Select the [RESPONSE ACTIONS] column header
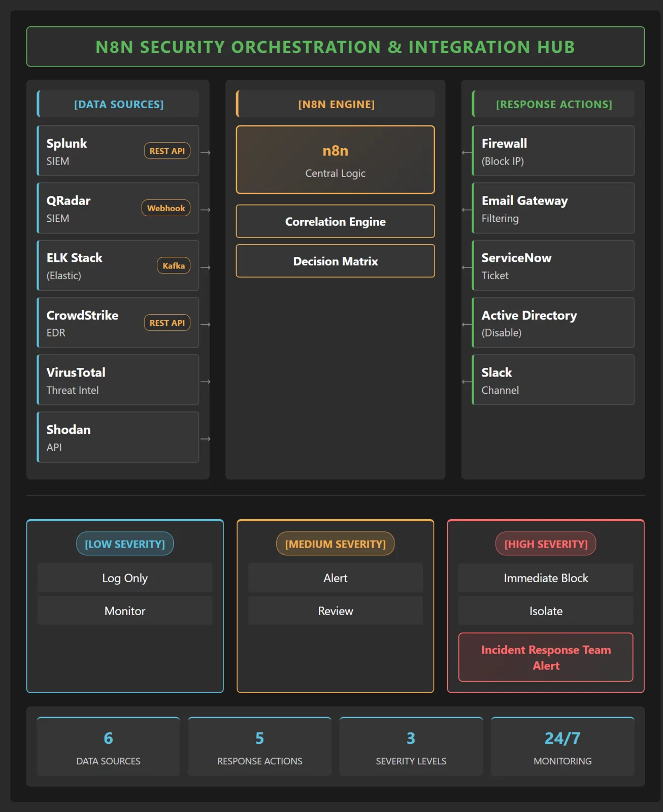The width and height of the screenshot is (663, 812). coord(553,104)
